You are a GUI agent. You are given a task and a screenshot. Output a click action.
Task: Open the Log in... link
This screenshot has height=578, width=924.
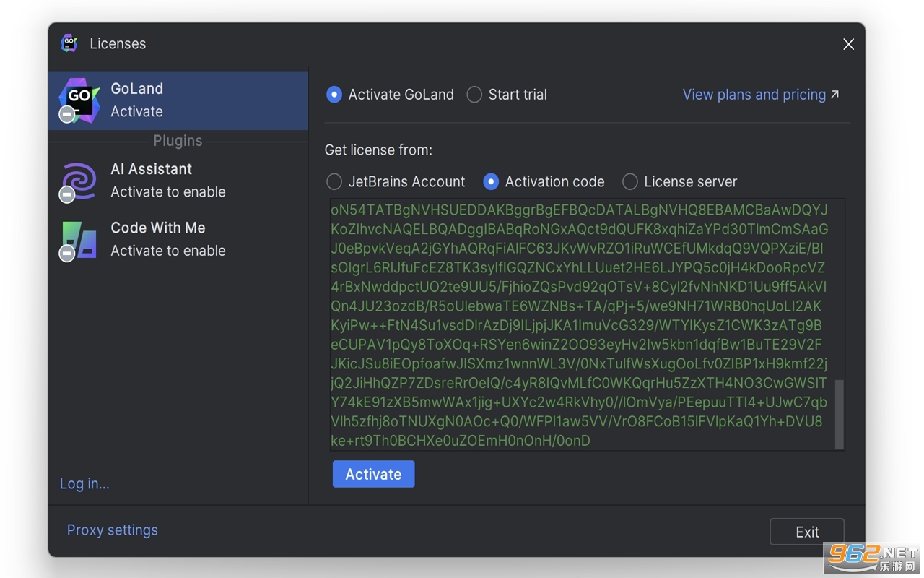(84, 483)
